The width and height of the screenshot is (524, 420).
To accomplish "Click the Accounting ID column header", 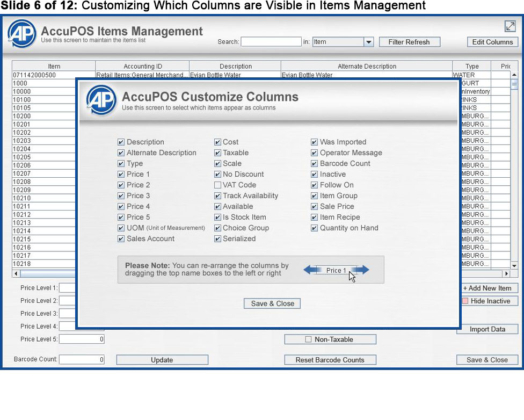I will 143,66.
